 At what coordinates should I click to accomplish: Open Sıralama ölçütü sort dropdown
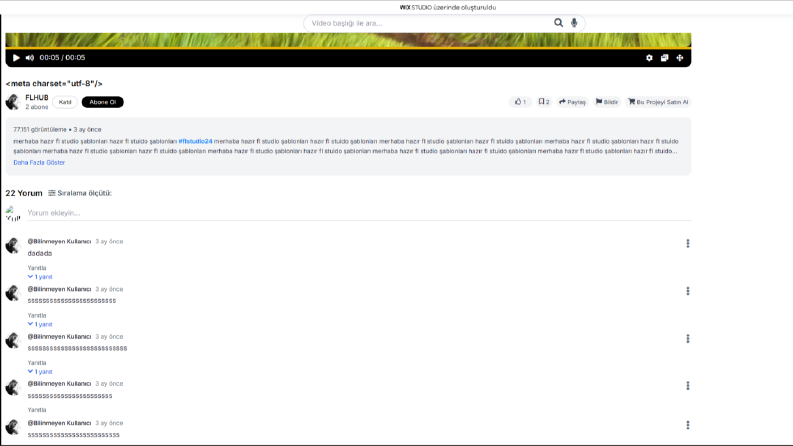click(x=80, y=193)
